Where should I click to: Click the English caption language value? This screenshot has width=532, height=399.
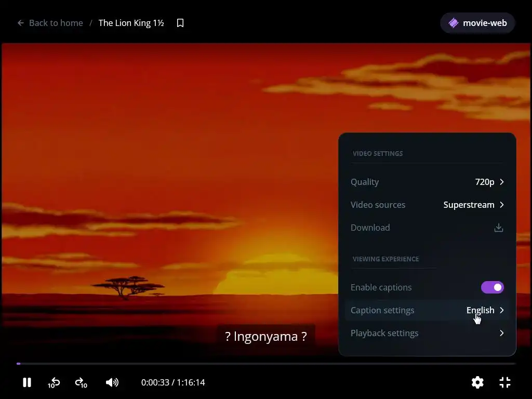[x=480, y=310]
